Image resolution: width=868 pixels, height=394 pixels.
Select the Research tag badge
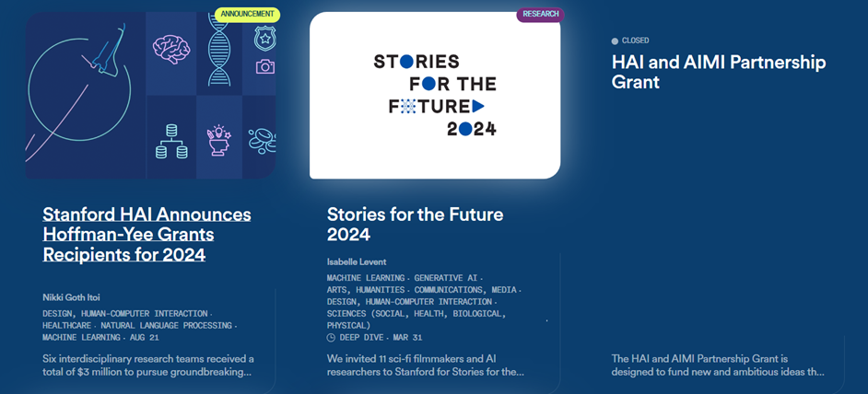click(540, 15)
